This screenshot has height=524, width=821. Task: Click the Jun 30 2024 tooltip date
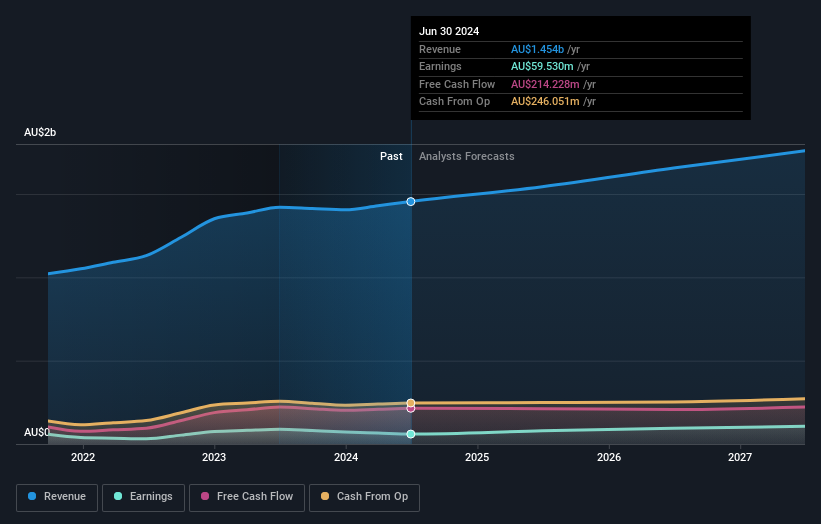click(x=449, y=31)
